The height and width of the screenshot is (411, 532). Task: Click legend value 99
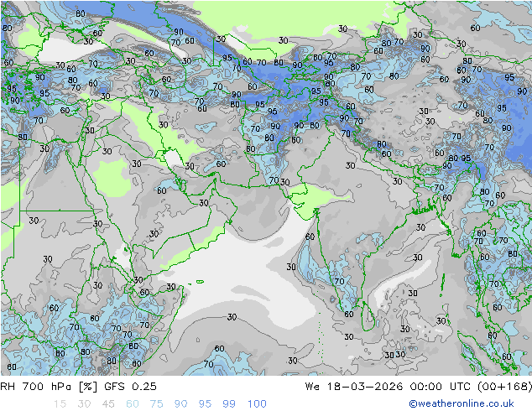pyautogui.click(x=229, y=403)
